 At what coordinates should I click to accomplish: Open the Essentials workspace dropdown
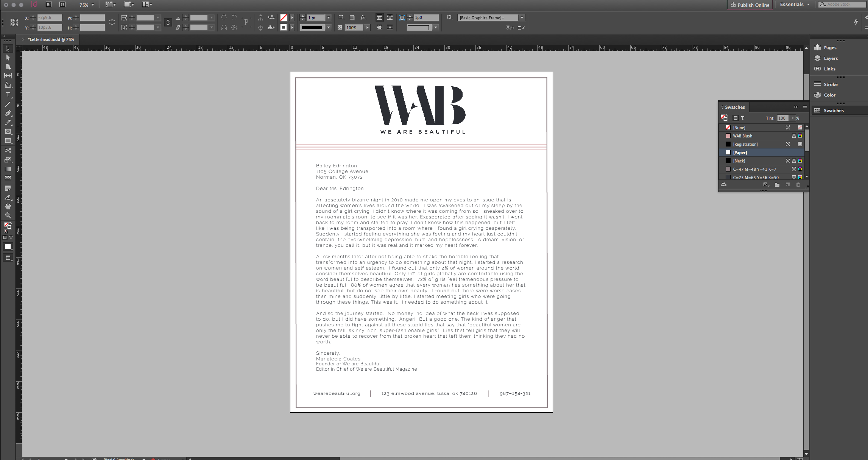(795, 5)
